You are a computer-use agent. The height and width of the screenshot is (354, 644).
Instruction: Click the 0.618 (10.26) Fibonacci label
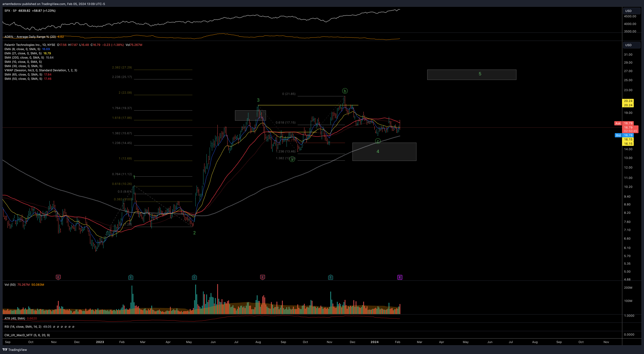(122, 184)
